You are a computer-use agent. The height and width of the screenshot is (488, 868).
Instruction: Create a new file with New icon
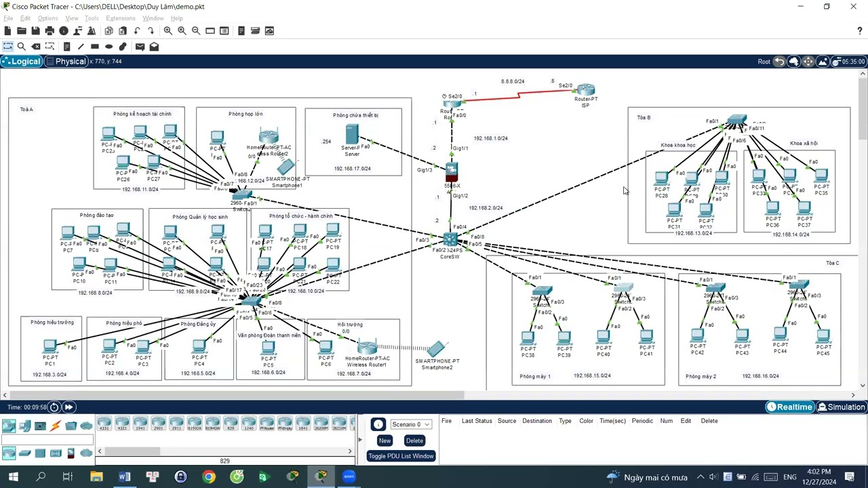point(7,30)
